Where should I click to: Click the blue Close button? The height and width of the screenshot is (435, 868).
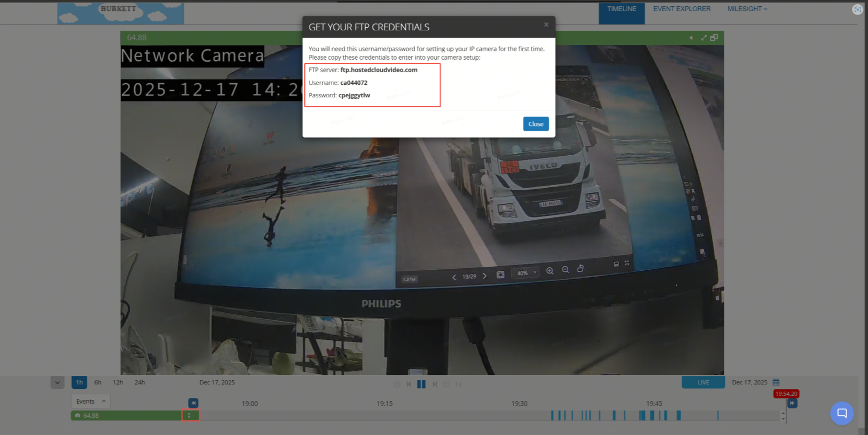[x=536, y=124]
